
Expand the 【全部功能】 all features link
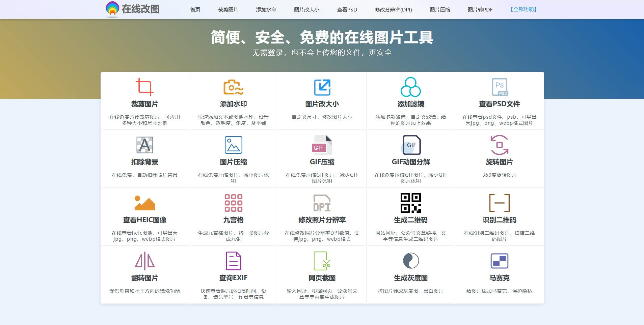[523, 9]
